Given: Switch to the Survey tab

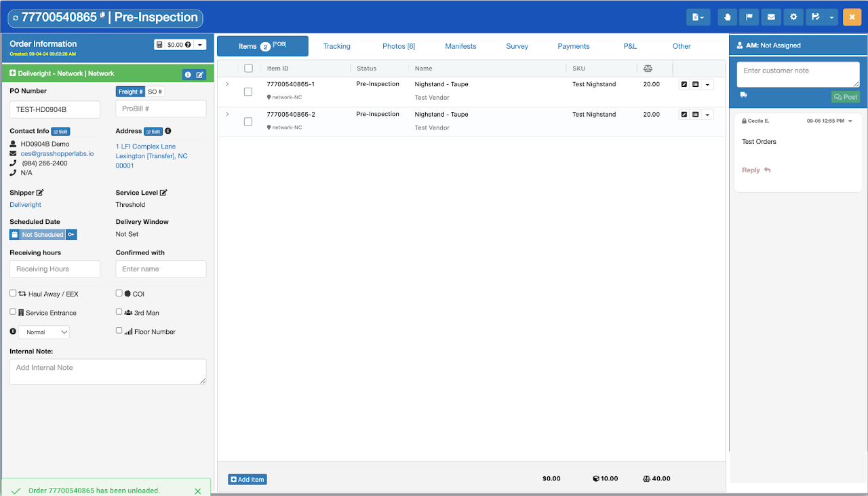Looking at the screenshot, I should 517,46.
